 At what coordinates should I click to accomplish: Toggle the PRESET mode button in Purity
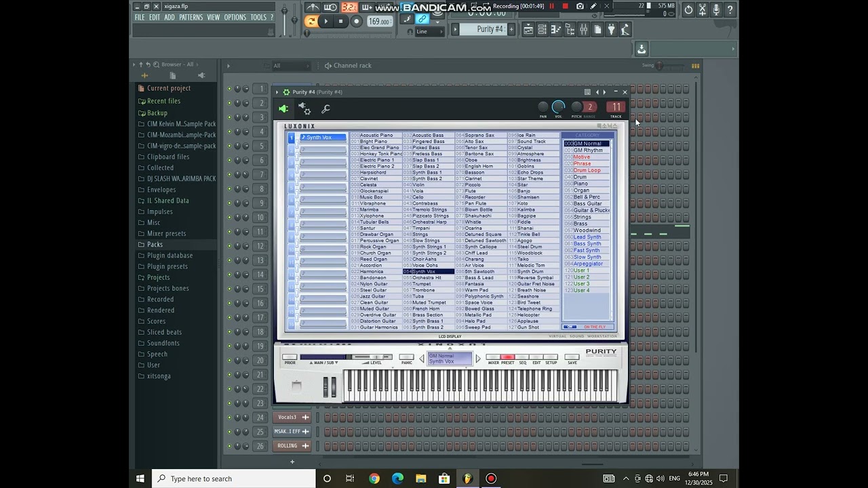507,357
